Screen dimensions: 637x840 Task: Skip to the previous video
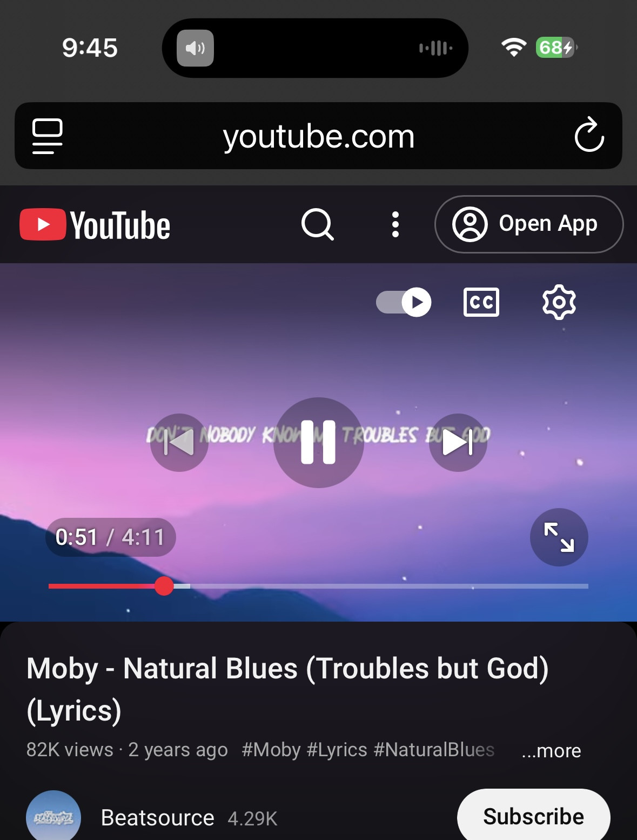pyautogui.click(x=179, y=443)
